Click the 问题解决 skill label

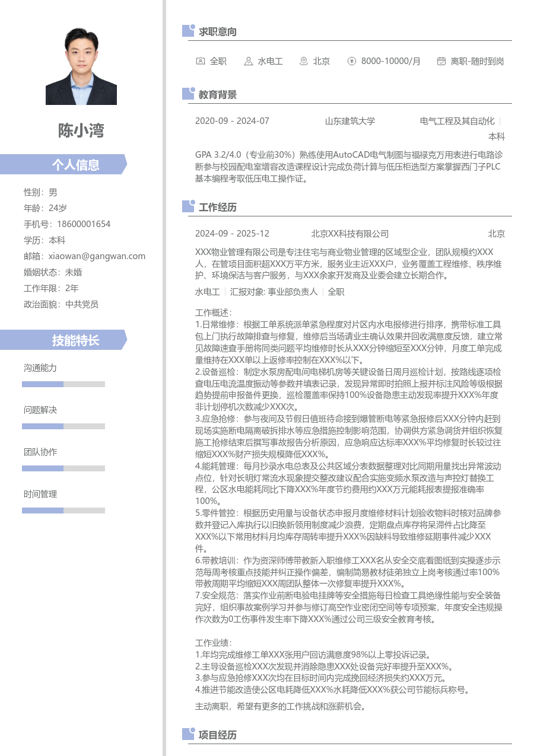click(40, 410)
